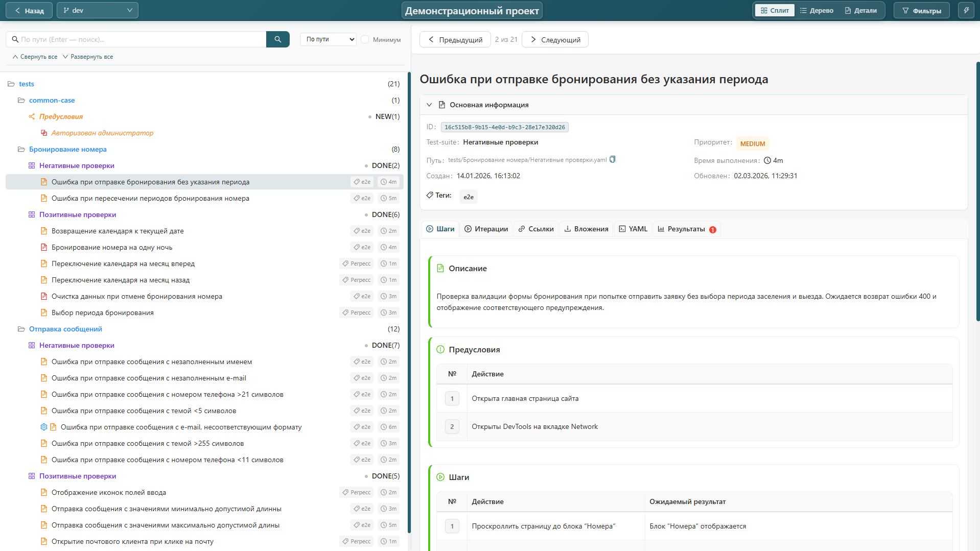The height and width of the screenshot is (551, 980).
Task: Click gear icon beside the e-mail format test
Action: coord(44,427)
